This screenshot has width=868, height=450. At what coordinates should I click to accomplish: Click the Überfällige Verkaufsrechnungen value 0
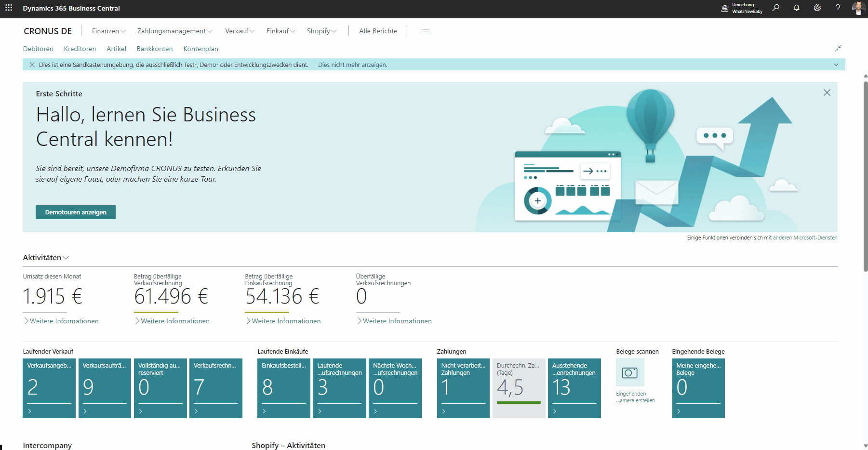[361, 296]
